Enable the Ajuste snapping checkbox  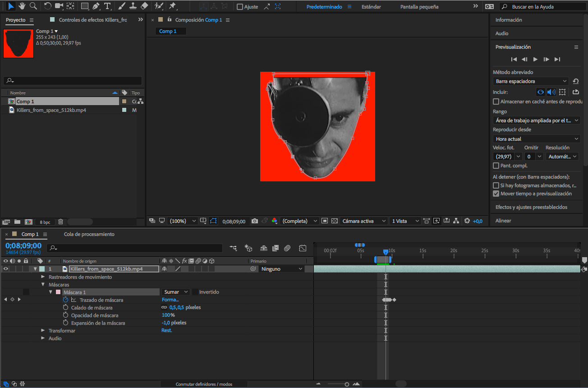click(x=240, y=7)
